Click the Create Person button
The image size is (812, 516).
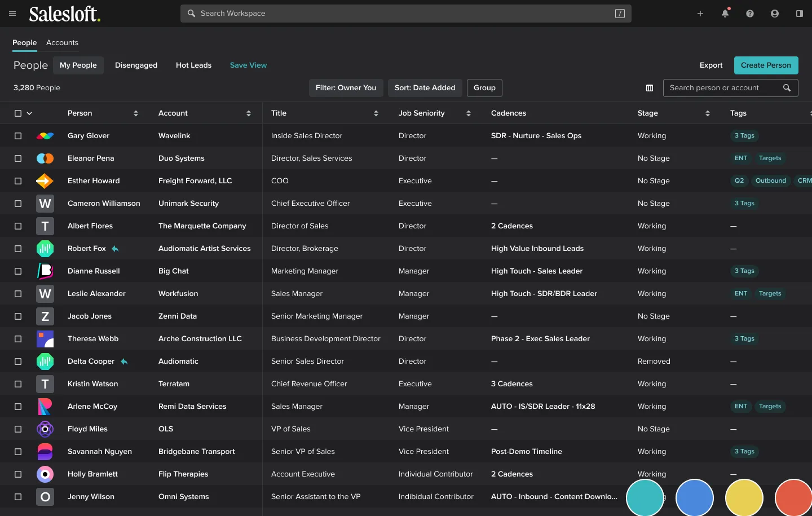pyautogui.click(x=766, y=65)
